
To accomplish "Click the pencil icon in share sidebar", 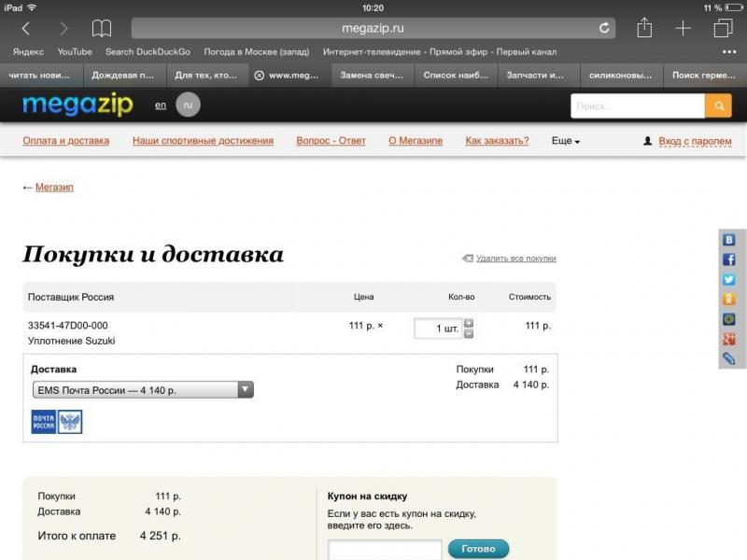I will point(729,358).
